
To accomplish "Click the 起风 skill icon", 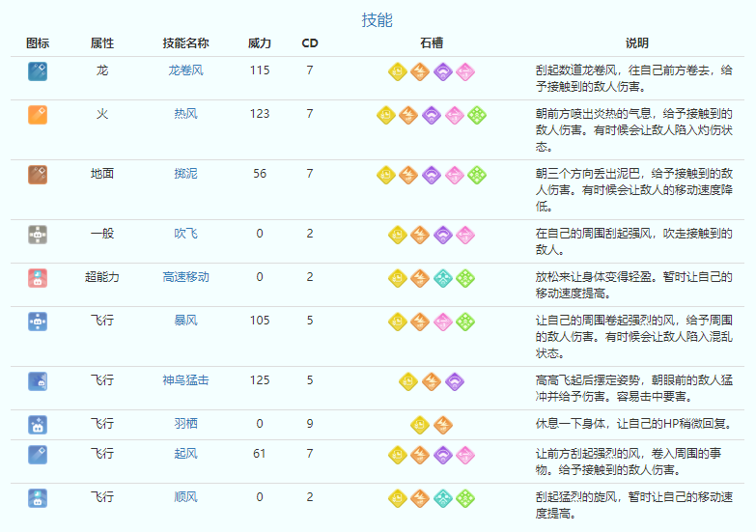I will click(38, 455).
